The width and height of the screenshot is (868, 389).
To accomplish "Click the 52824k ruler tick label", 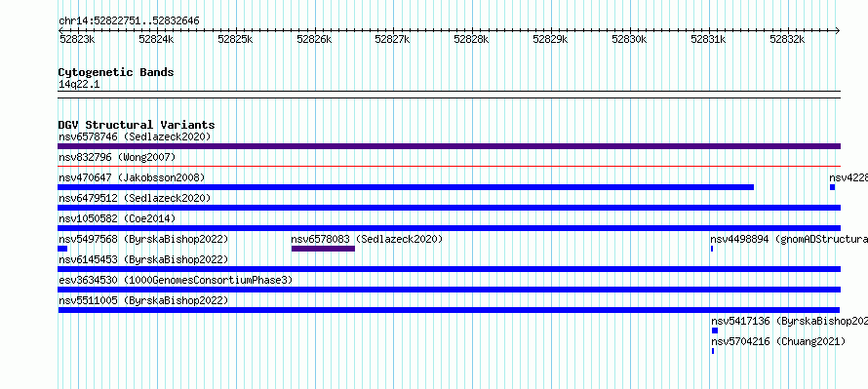I will 157,39.
